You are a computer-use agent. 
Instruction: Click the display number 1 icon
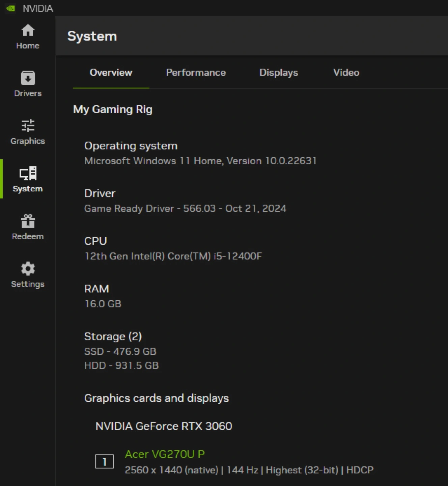pyautogui.click(x=104, y=461)
